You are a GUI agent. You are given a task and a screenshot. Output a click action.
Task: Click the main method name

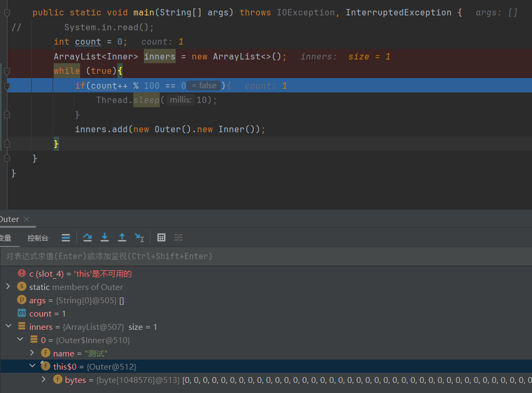pos(143,13)
